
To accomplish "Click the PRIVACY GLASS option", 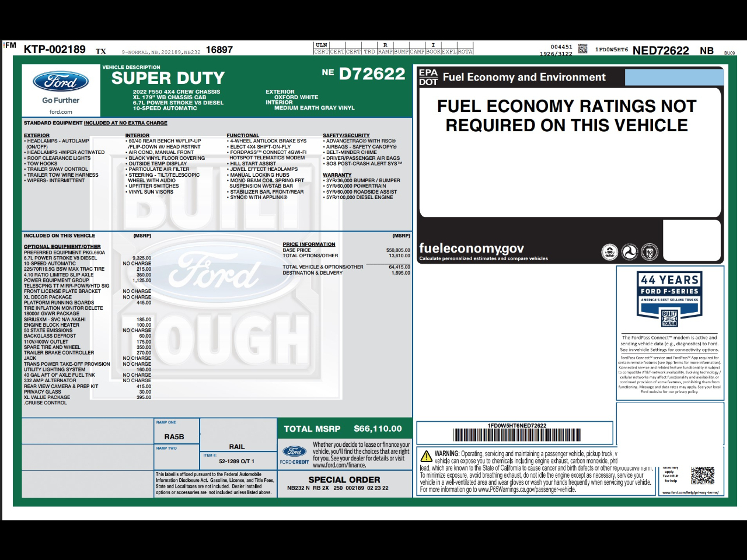I will tap(42, 392).
